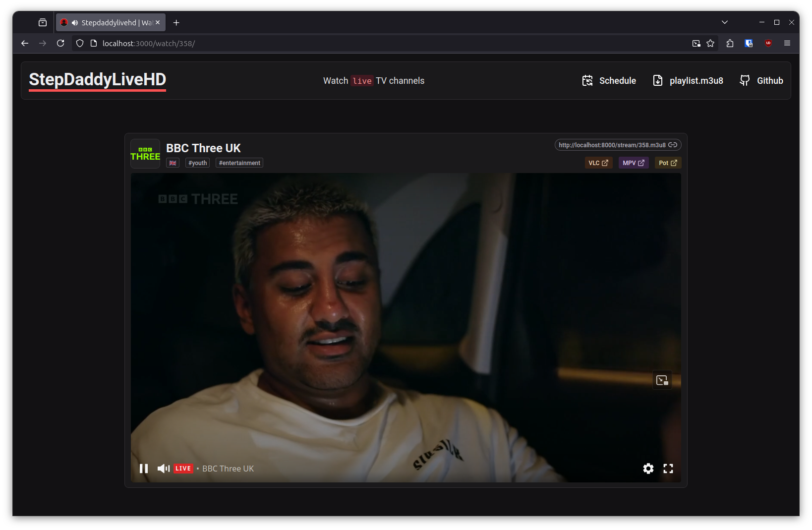Toggle fullscreen video playback
812x530 pixels.
pos(668,468)
